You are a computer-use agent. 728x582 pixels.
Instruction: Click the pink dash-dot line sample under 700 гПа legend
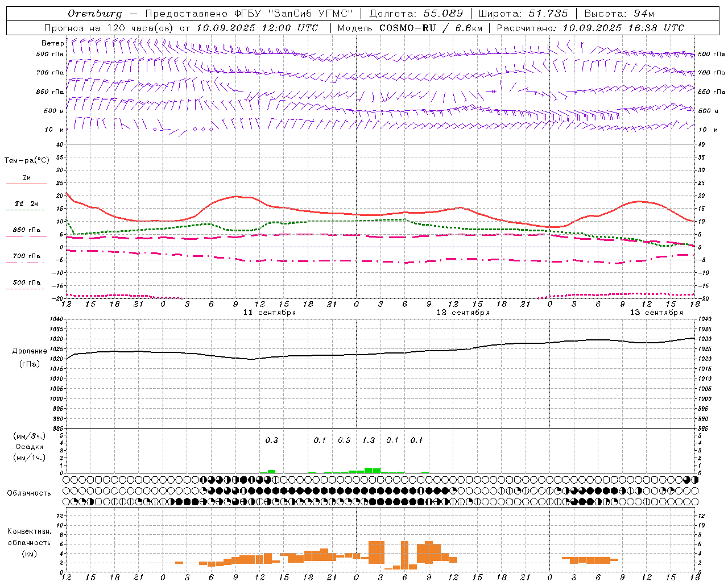click(x=26, y=263)
